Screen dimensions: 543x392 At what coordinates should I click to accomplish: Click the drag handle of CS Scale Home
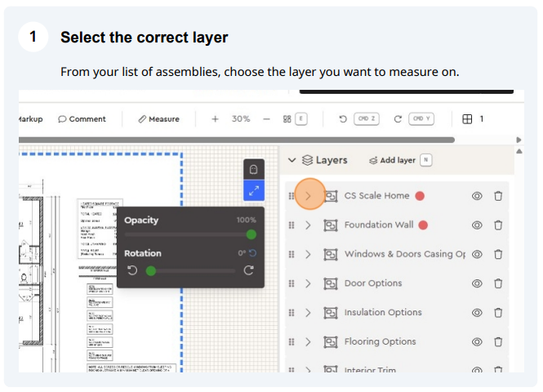pyautogui.click(x=292, y=196)
